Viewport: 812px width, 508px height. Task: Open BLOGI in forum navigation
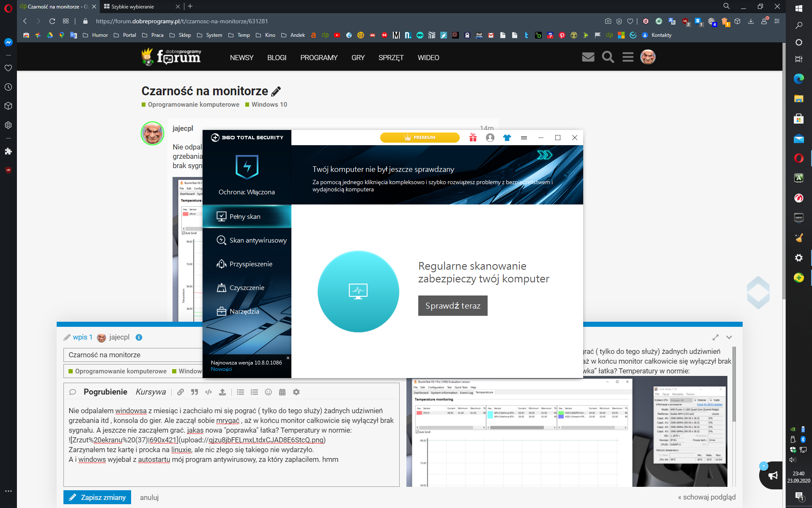click(x=277, y=58)
